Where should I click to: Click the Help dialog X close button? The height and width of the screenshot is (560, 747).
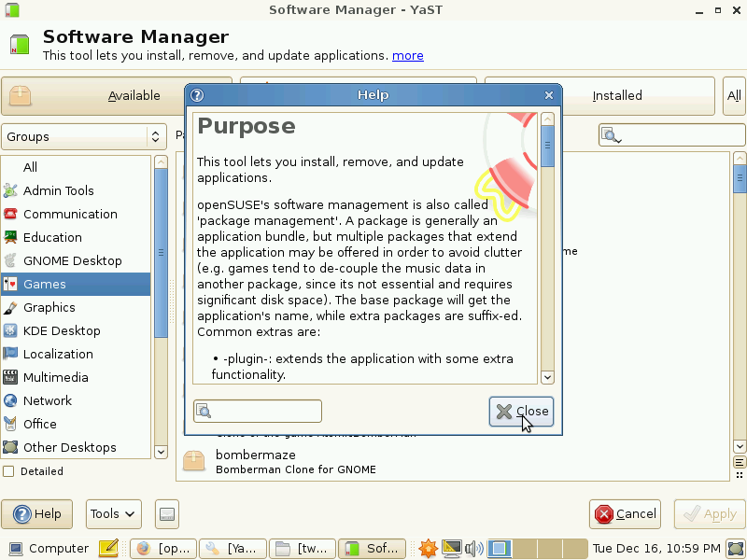pos(549,95)
